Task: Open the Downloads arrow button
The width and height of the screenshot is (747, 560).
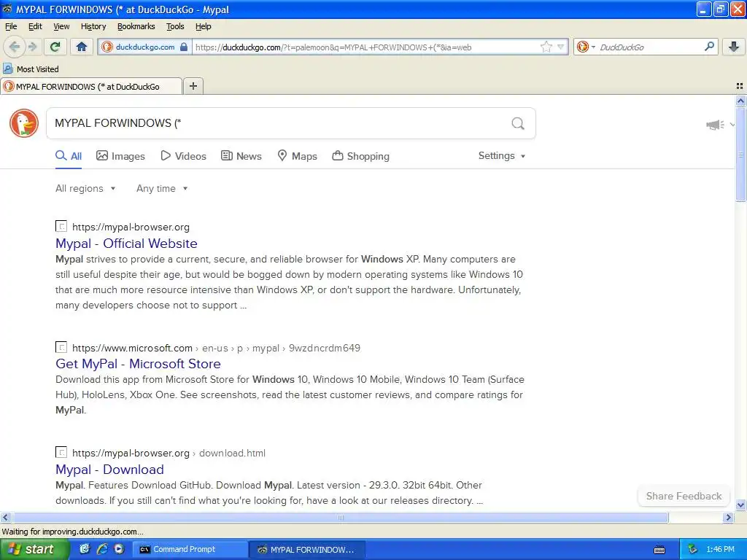Action: point(734,47)
